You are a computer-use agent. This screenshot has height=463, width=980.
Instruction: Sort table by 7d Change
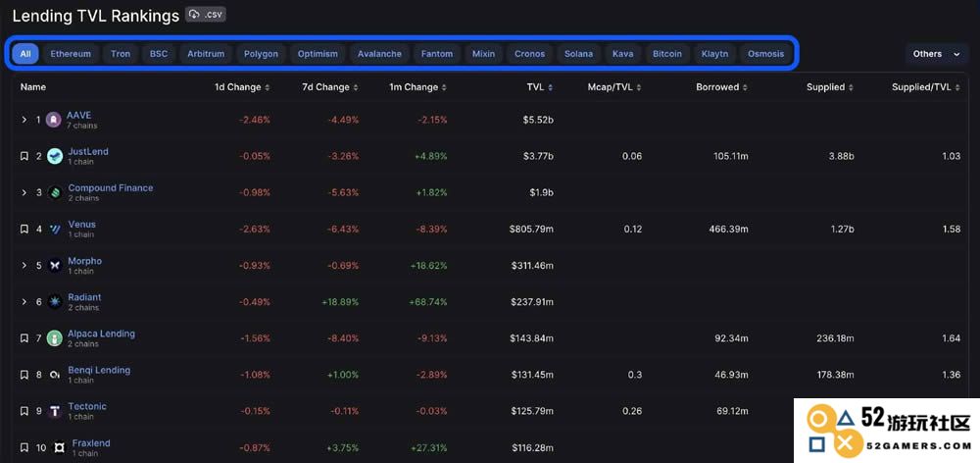click(x=330, y=87)
